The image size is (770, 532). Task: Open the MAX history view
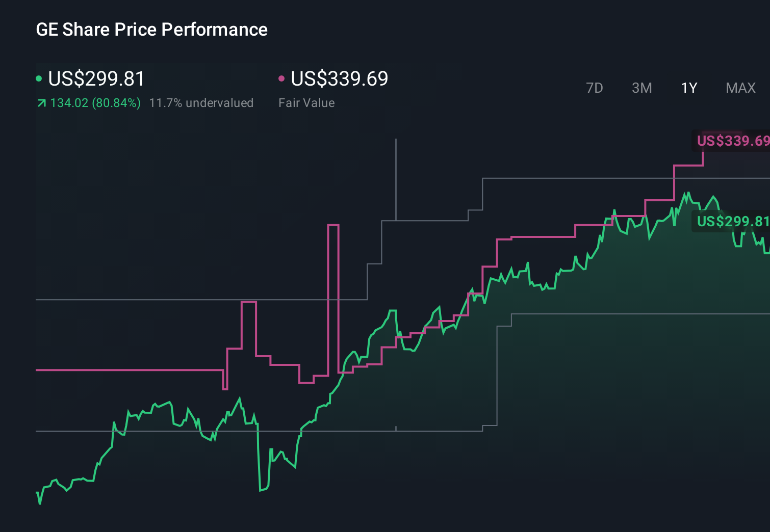pos(740,88)
